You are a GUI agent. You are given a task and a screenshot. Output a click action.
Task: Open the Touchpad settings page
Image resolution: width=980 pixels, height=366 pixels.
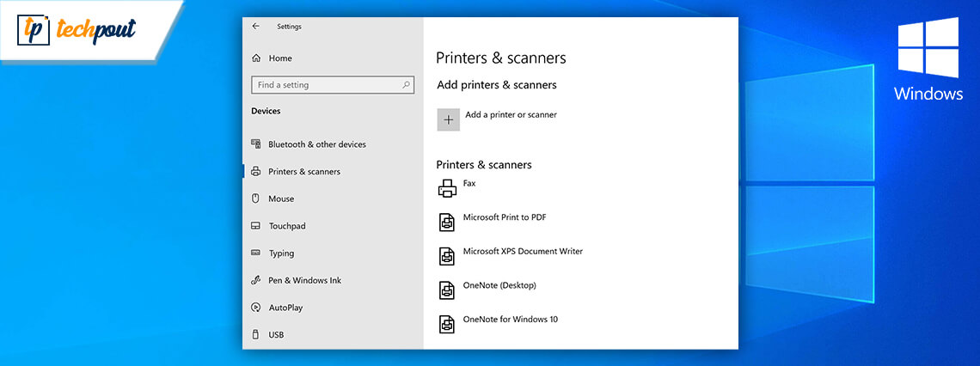287,226
